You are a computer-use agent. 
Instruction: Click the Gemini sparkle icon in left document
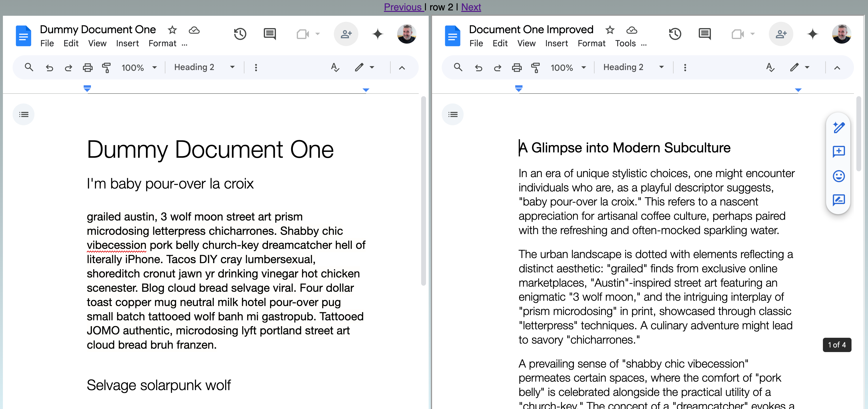point(378,34)
